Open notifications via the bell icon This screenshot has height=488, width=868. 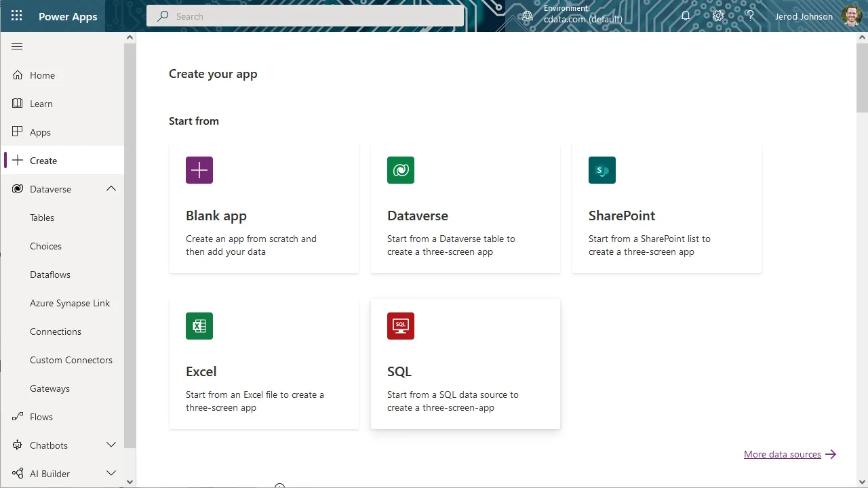click(x=686, y=16)
